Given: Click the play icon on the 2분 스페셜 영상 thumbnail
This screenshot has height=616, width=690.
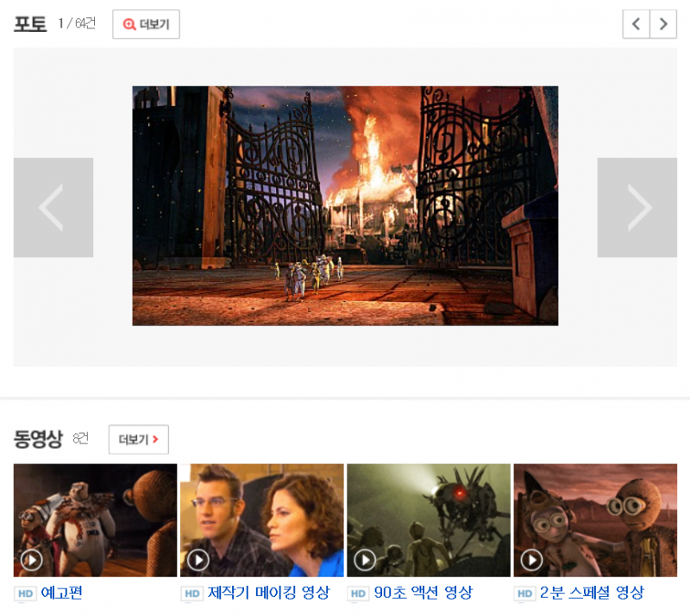Looking at the screenshot, I should coord(531,560).
